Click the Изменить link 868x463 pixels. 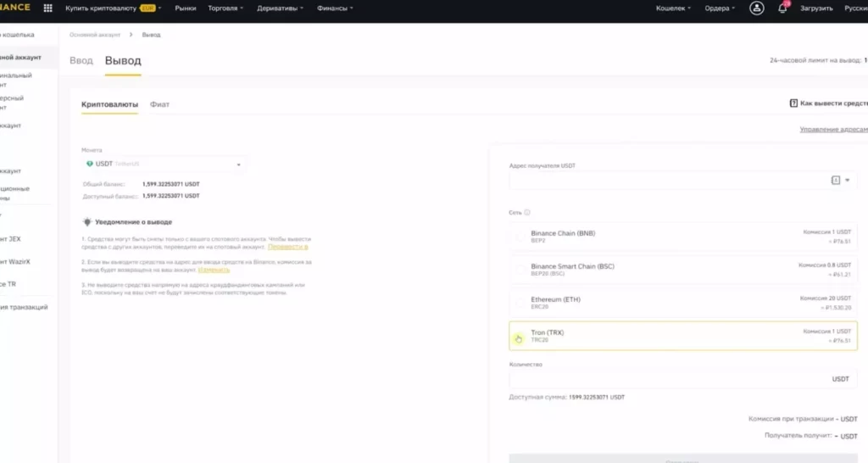[x=214, y=270]
